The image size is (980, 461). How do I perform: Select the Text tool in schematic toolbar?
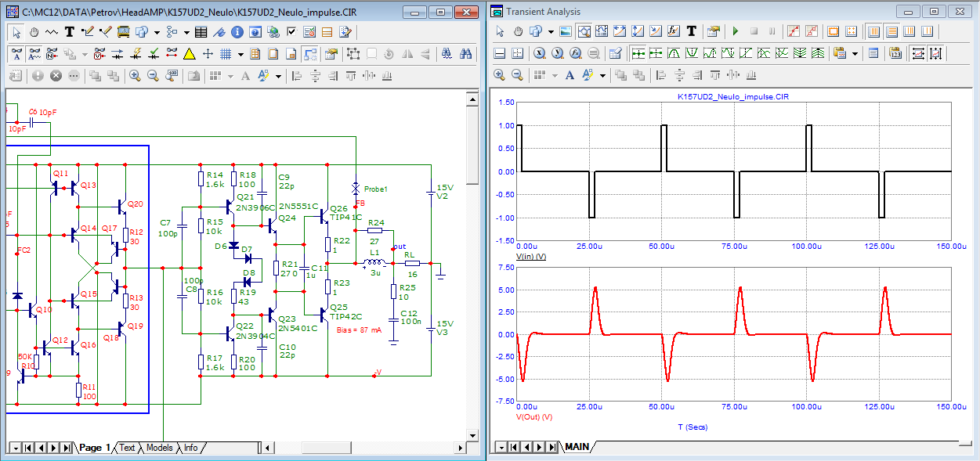70,32
